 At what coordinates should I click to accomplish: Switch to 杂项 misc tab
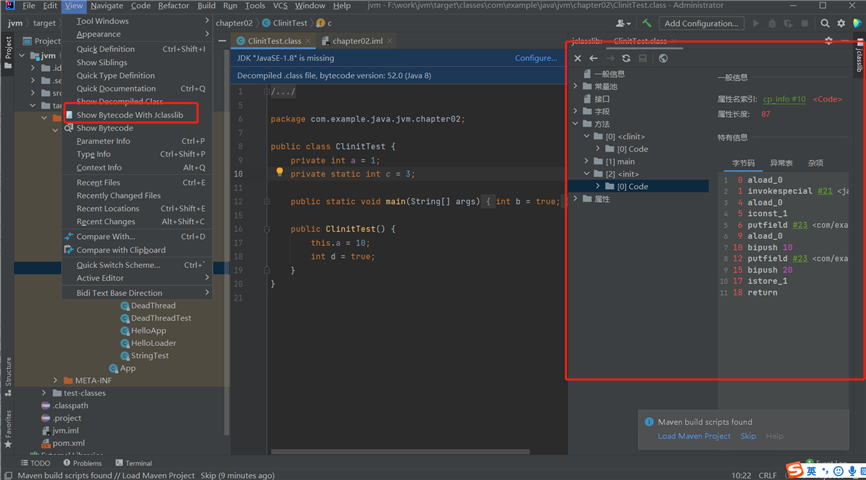point(815,163)
